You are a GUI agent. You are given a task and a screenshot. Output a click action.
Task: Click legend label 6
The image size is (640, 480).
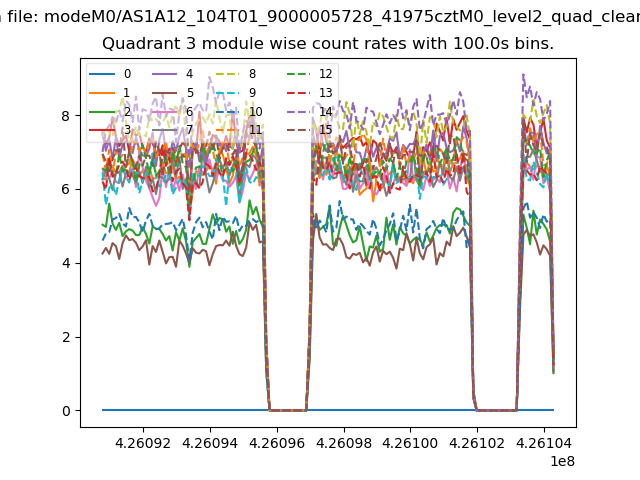coord(189,111)
